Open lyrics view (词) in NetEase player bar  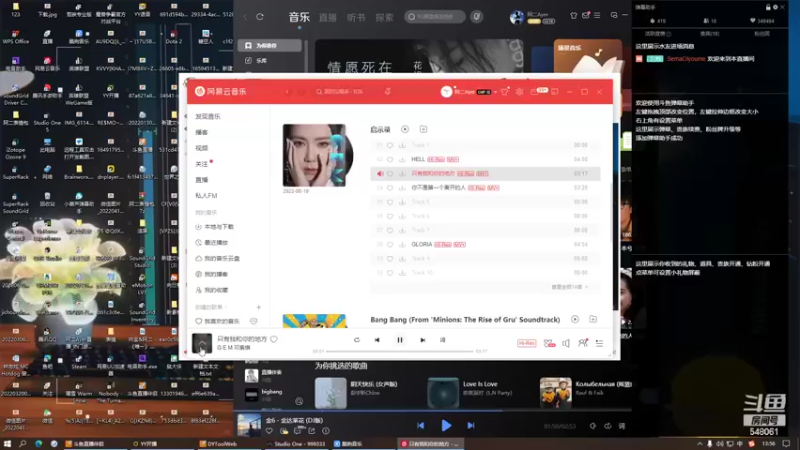tap(442, 340)
